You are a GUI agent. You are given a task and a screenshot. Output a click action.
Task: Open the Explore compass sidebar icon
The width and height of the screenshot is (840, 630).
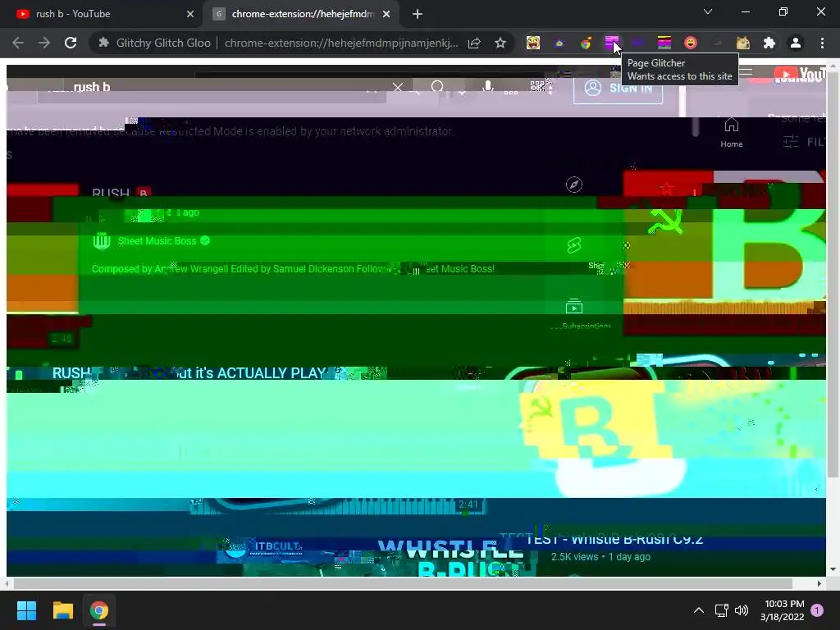tap(573, 185)
